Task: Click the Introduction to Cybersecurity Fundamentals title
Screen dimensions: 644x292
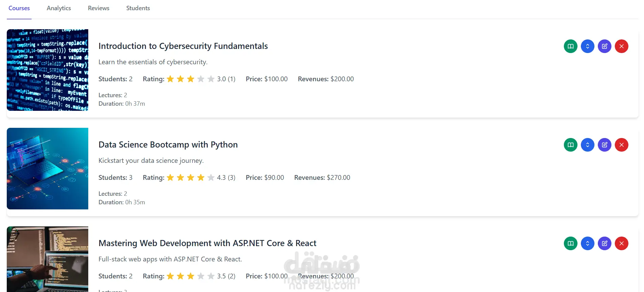Action: click(183, 46)
